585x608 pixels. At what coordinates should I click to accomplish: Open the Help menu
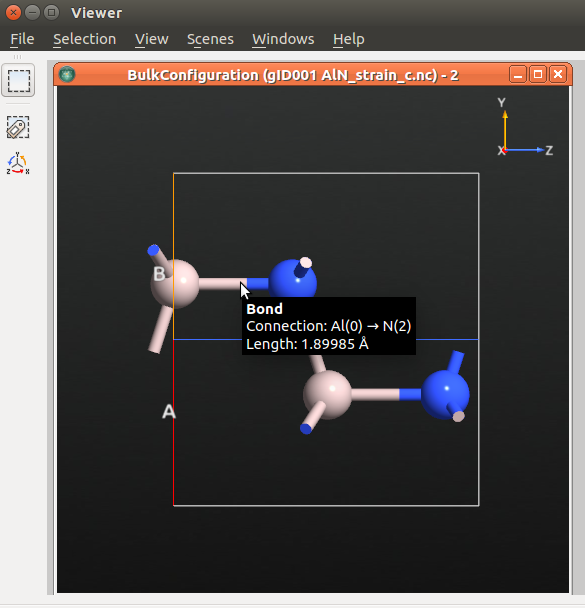349,39
